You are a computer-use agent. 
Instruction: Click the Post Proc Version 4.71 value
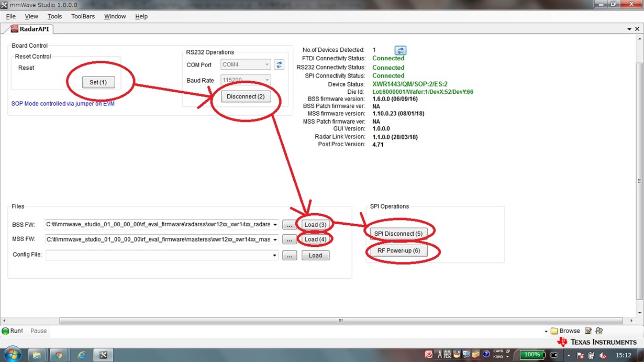(x=378, y=145)
